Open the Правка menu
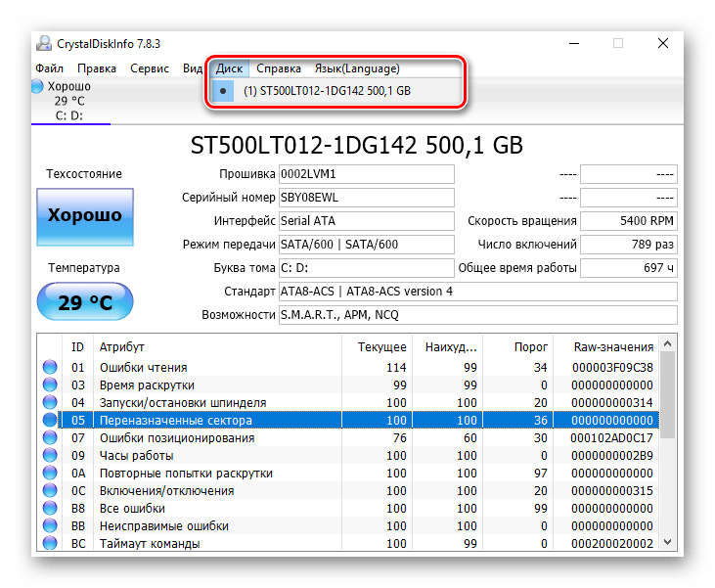The image size is (715, 588). click(x=97, y=68)
